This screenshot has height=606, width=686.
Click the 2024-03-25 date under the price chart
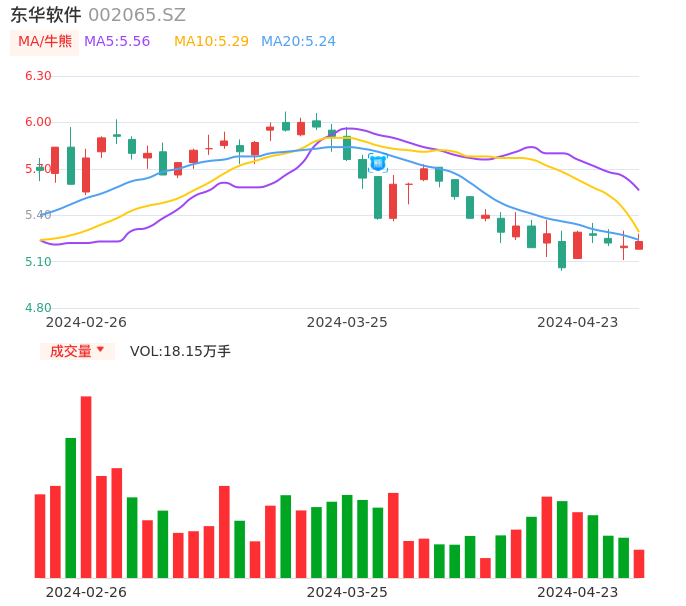pyautogui.click(x=347, y=322)
